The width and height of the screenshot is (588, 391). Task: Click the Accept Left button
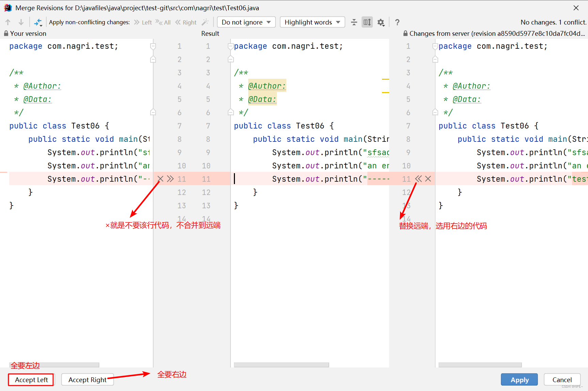point(31,380)
